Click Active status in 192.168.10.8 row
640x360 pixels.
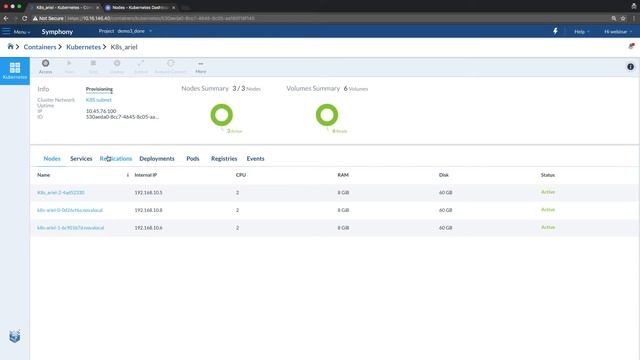548,209
